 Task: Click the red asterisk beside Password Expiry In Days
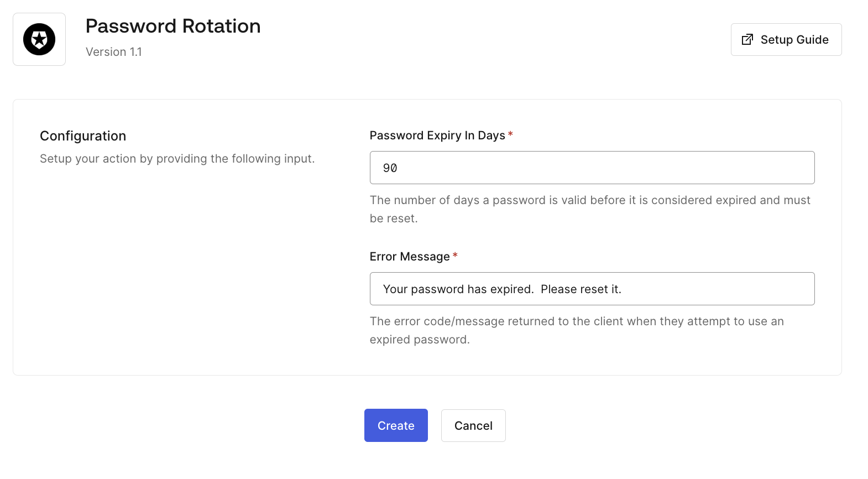[510, 134]
